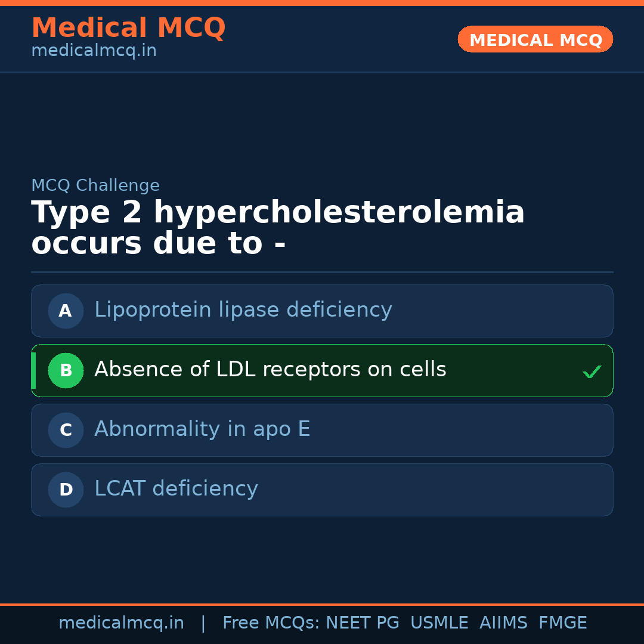Open the medicalmcq.in link in the header
The height and width of the screenshot is (644, 644).
pos(94,51)
